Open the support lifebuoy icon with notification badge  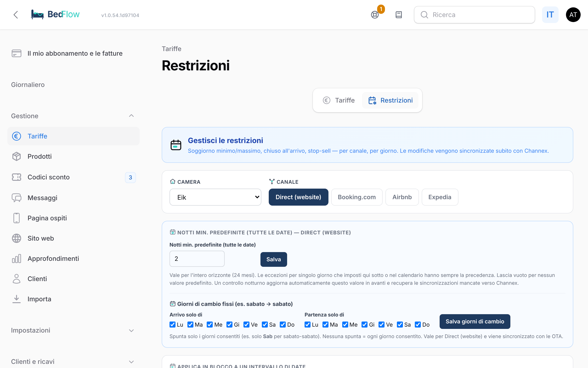375,15
